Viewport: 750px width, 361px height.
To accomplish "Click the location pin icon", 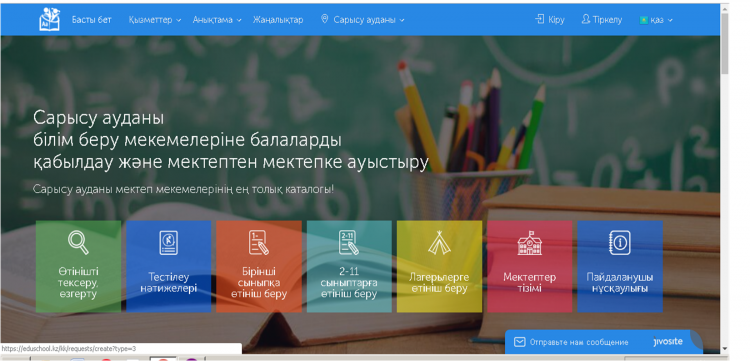I will (x=324, y=19).
